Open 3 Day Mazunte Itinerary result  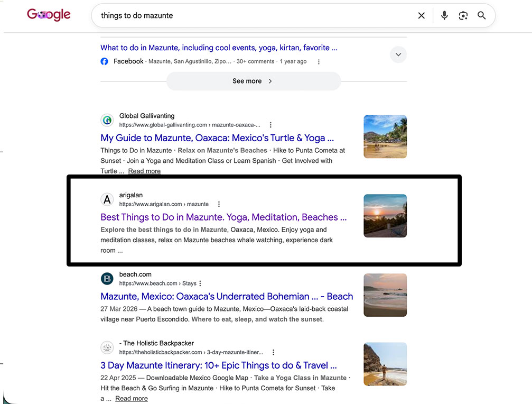coord(219,365)
